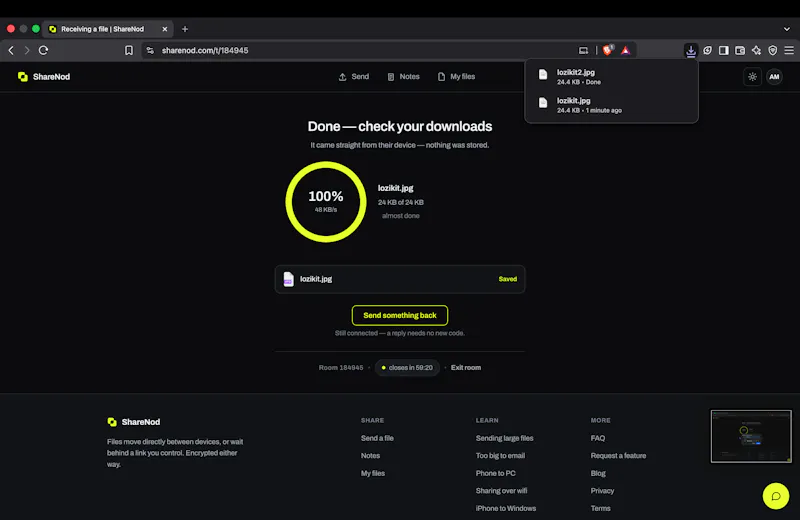800x520 pixels.
Task: Click the ShareNod logo in the header
Action: pos(44,77)
